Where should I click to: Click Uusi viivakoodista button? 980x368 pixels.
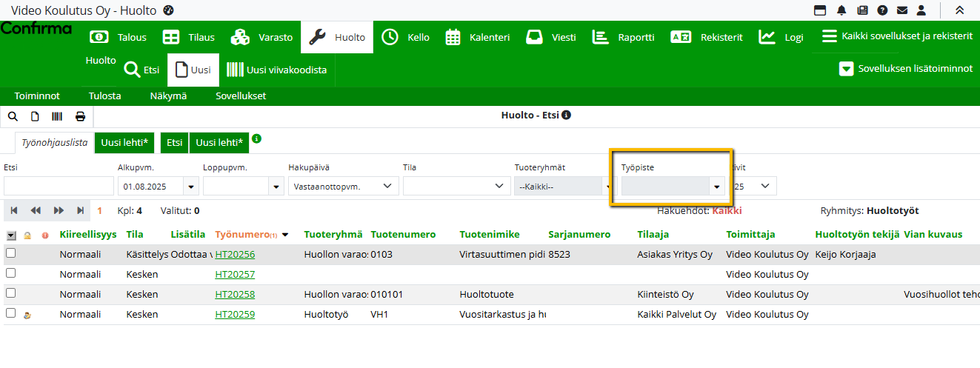pyautogui.click(x=277, y=70)
